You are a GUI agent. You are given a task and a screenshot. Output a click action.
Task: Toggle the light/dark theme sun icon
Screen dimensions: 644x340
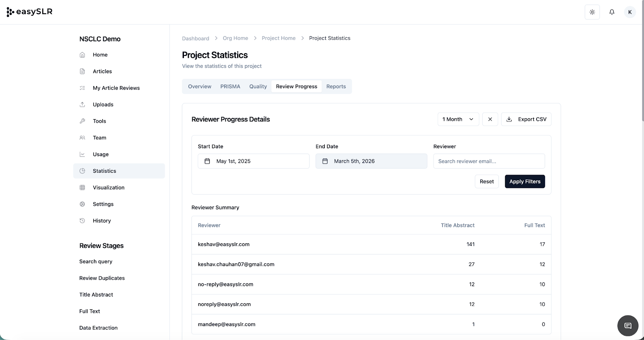coord(592,12)
